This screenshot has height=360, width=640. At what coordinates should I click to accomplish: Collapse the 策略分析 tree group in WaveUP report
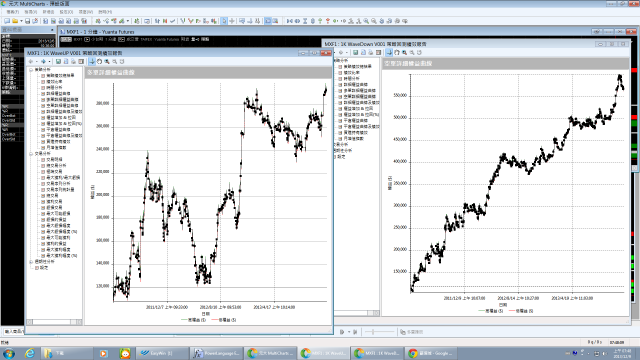coord(31,70)
